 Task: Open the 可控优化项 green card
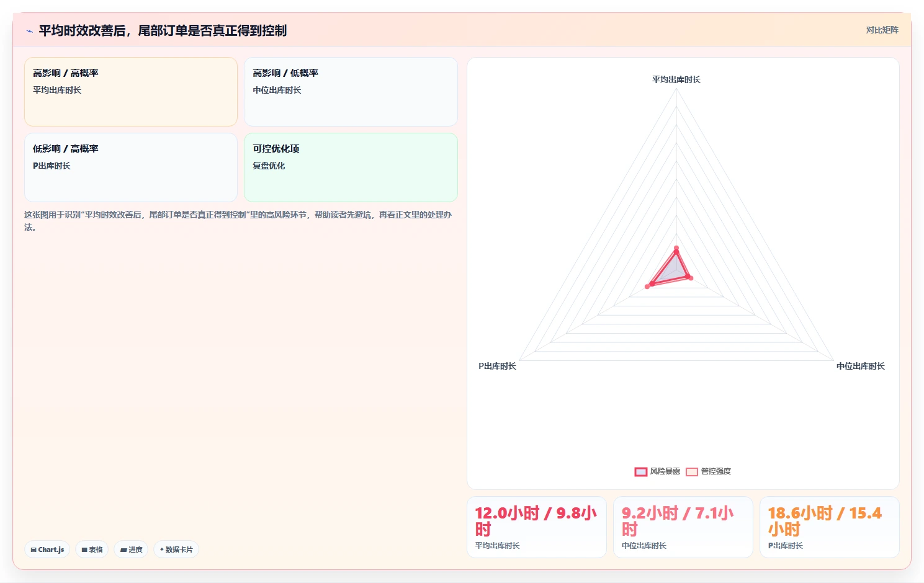[x=351, y=167]
